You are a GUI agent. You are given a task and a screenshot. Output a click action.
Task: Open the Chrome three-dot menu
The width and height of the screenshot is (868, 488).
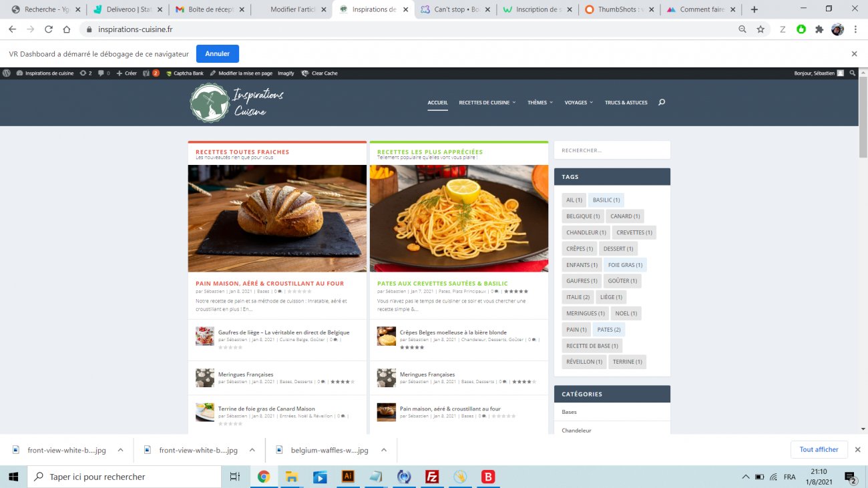[855, 29]
